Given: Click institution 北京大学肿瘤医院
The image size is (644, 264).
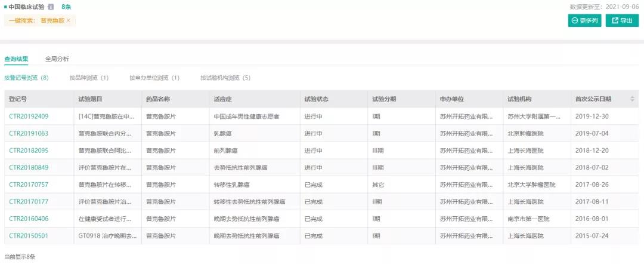Looking at the screenshot, I should tap(531, 185).
